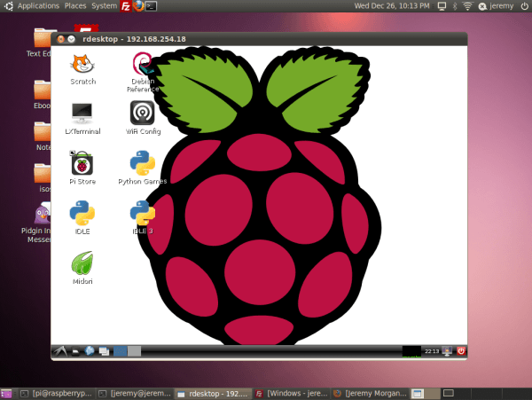Image resolution: width=532 pixels, height=400 pixels.
Task: Click the 22:13 clock in the LXDE panel
Action: (432, 351)
